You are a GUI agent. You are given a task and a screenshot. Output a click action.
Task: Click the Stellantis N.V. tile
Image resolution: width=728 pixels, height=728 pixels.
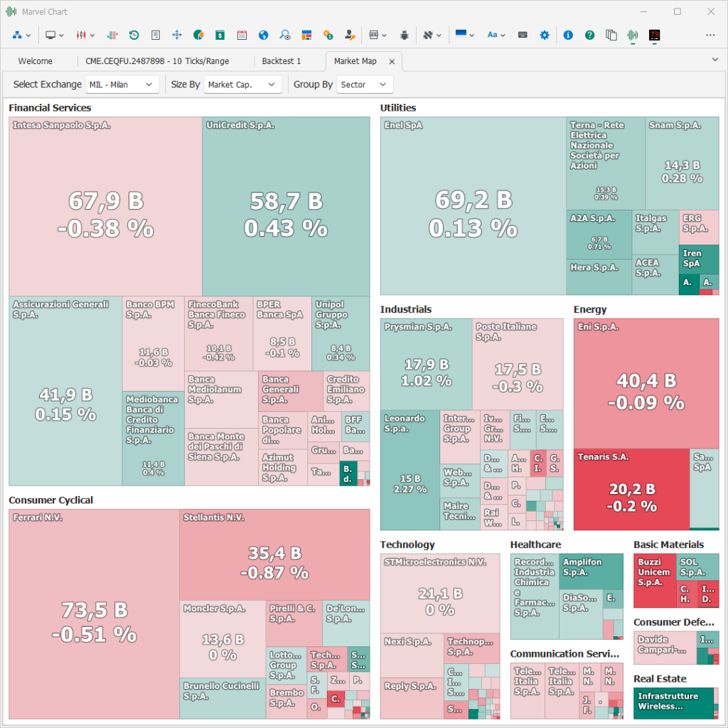[274, 555]
